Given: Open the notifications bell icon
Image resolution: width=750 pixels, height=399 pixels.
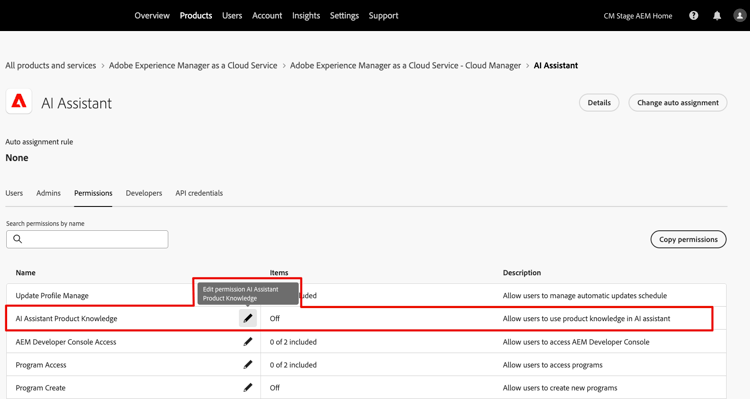Looking at the screenshot, I should click(x=717, y=16).
